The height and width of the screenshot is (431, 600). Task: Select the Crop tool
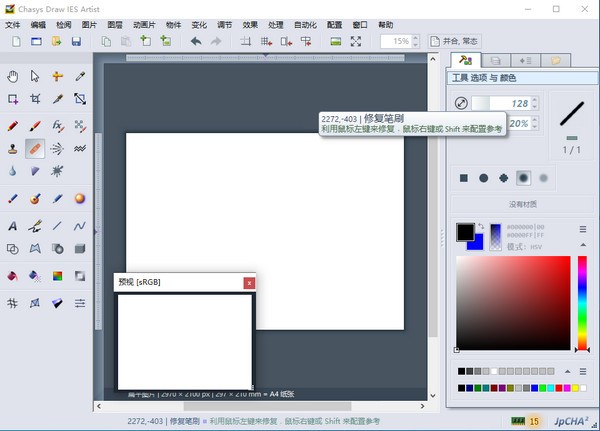[x=35, y=99]
